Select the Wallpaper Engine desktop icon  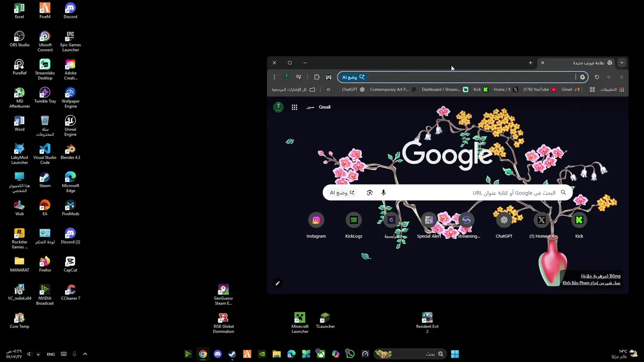pos(70,98)
